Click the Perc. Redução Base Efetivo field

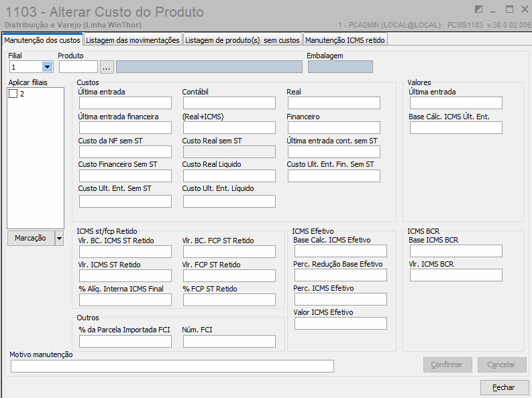tap(341, 275)
